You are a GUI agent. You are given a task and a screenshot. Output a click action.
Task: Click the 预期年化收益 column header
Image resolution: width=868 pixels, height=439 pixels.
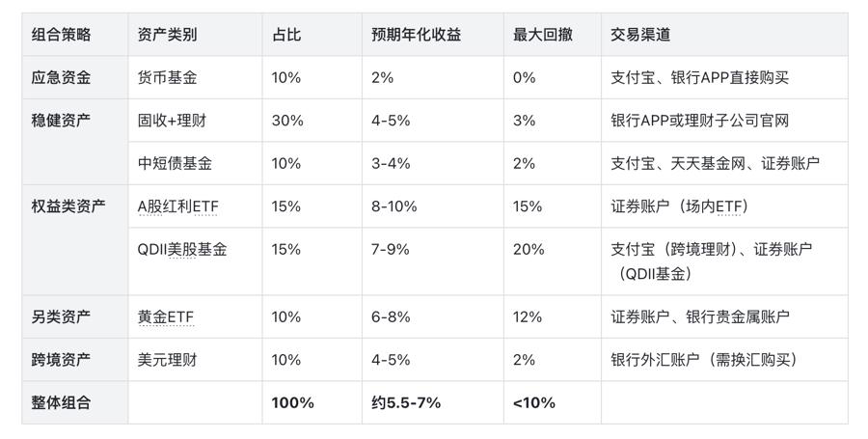pyautogui.click(x=416, y=35)
